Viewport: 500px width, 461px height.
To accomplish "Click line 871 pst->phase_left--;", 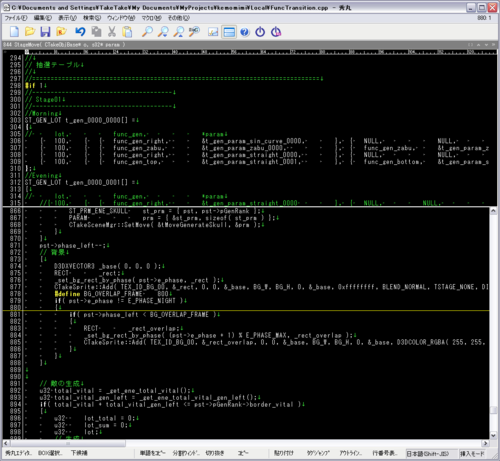I will (73, 245).
